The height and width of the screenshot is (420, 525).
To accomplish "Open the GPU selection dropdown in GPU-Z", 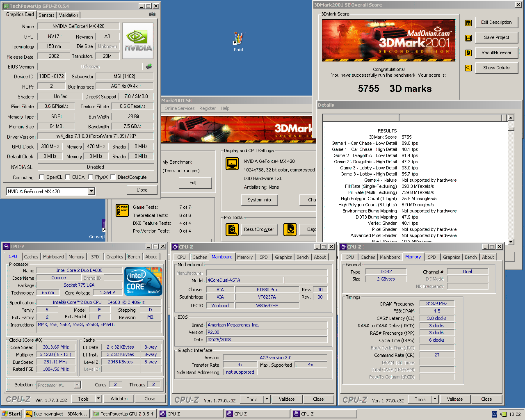I will (x=91, y=191).
